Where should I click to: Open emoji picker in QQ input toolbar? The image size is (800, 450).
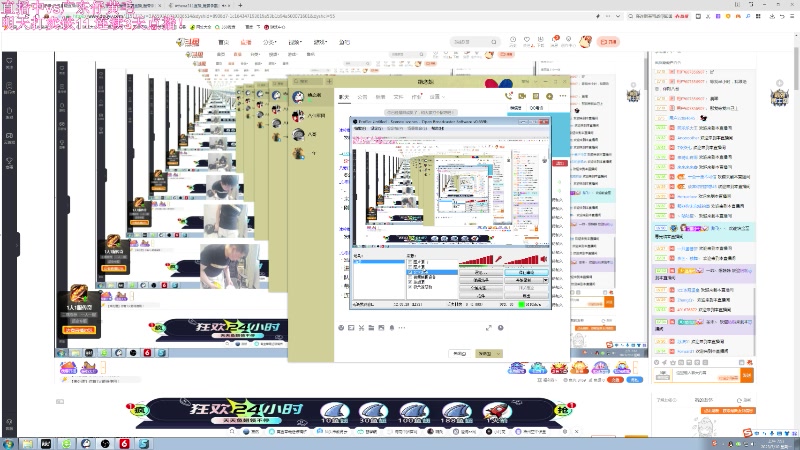tap(341, 328)
